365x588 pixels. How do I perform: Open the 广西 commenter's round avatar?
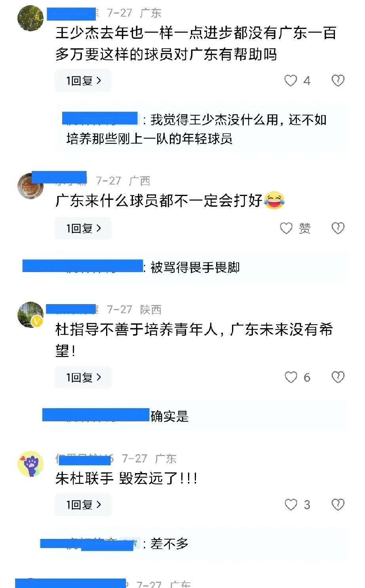31,186
